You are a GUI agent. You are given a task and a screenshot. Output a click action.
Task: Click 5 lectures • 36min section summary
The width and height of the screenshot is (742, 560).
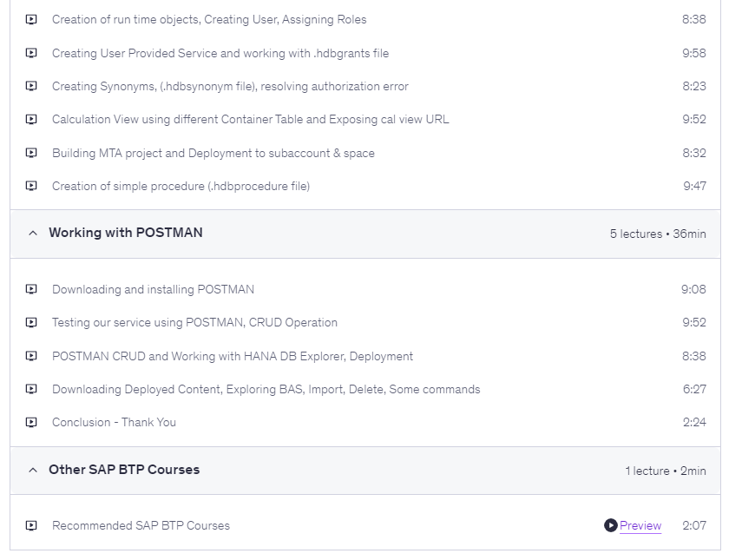658,234
